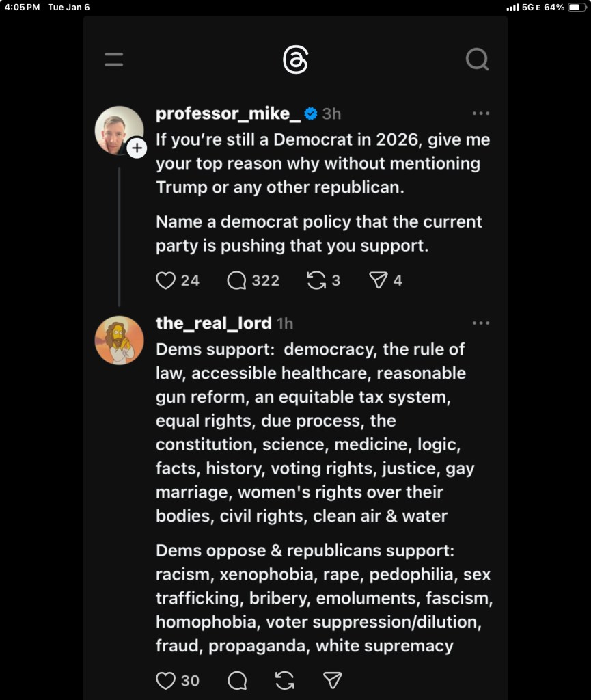The image size is (591, 700).
Task: Open more options on professor_mike_'s post
Action: click(481, 113)
